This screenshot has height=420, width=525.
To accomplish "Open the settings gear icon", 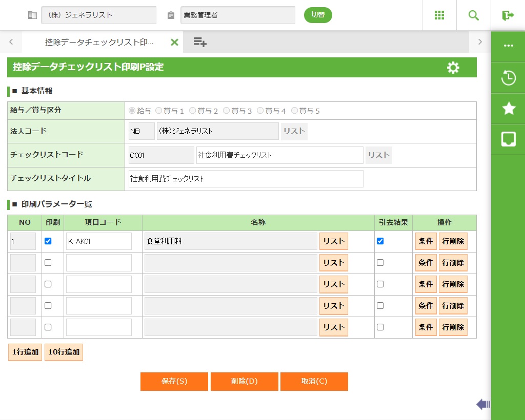I will tap(453, 68).
